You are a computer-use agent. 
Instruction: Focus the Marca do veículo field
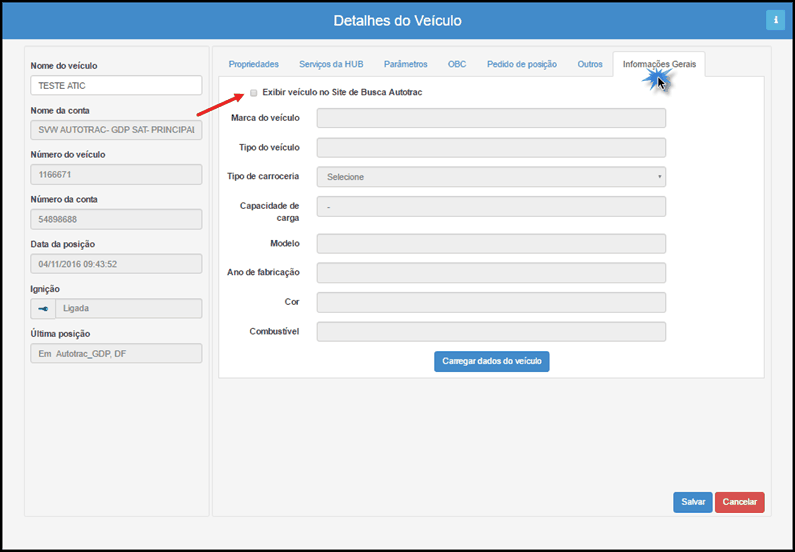pyautogui.click(x=491, y=118)
